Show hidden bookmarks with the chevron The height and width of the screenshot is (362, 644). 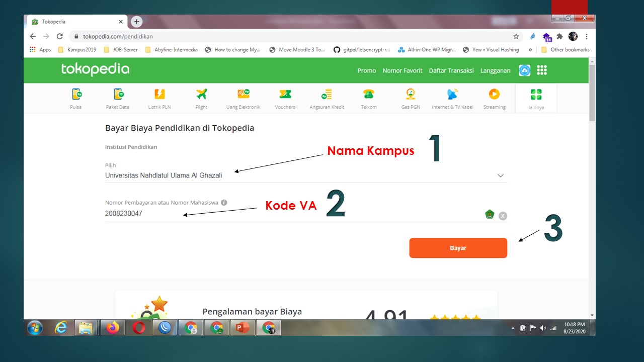tap(530, 50)
